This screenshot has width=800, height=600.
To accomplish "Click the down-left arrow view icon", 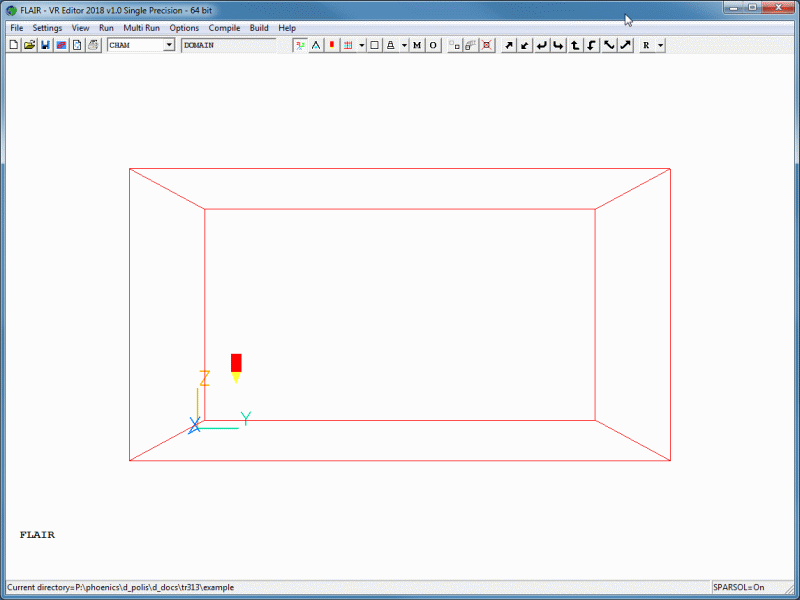I will [525, 45].
